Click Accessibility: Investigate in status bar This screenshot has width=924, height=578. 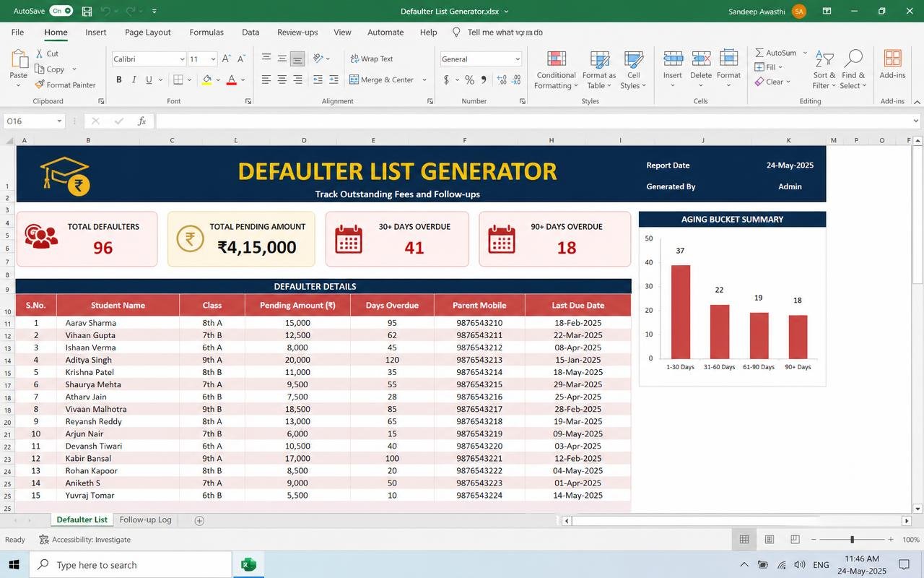tap(85, 539)
